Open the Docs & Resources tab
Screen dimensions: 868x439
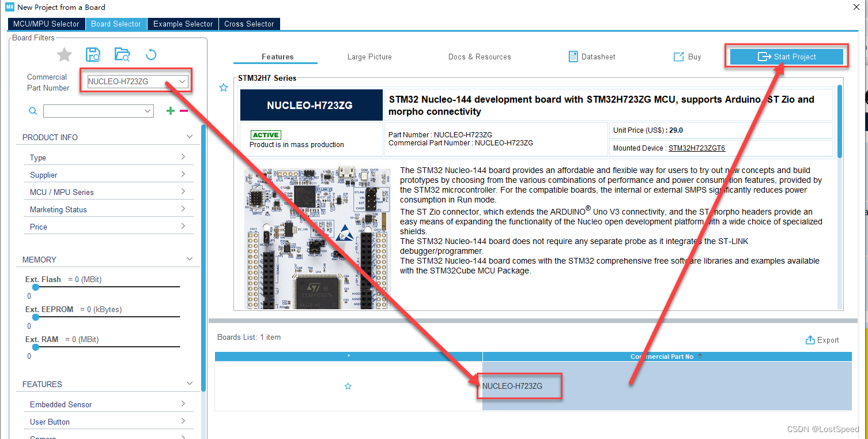pos(480,57)
